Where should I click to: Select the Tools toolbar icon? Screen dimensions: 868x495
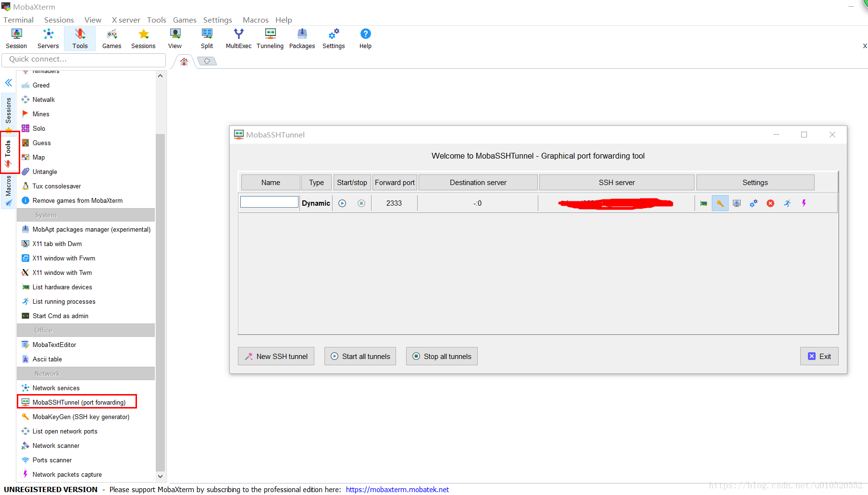pyautogui.click(x=80, y=38)
